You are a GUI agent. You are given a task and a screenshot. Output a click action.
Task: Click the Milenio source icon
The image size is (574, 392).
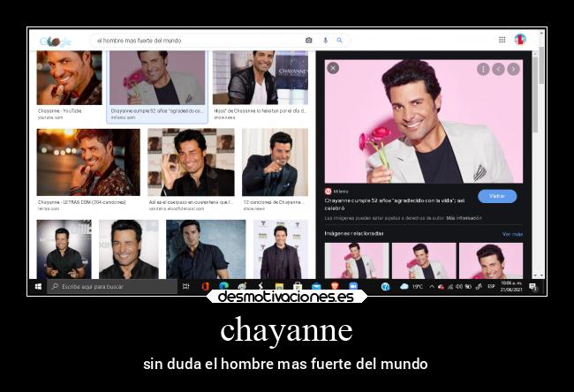pyautogui.click(x=328, y=192)
